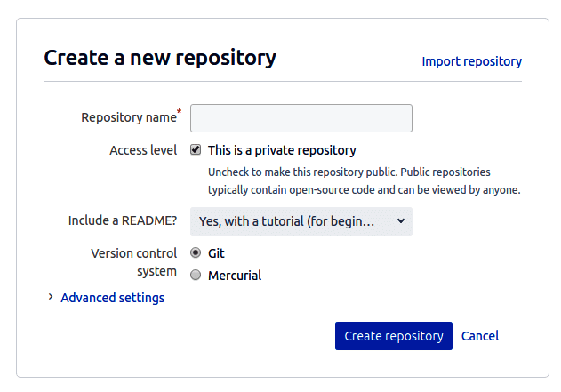Uncheck the private repository checkbox
561x392 pixels.
(196, 150)
